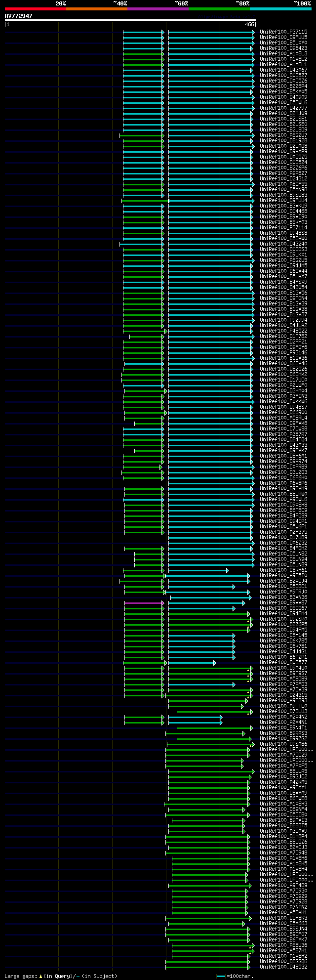The image size is (316, 980).
Task: Click the UniRef100_Q1H8P4 hit label
Action: [x=283, y=837]
